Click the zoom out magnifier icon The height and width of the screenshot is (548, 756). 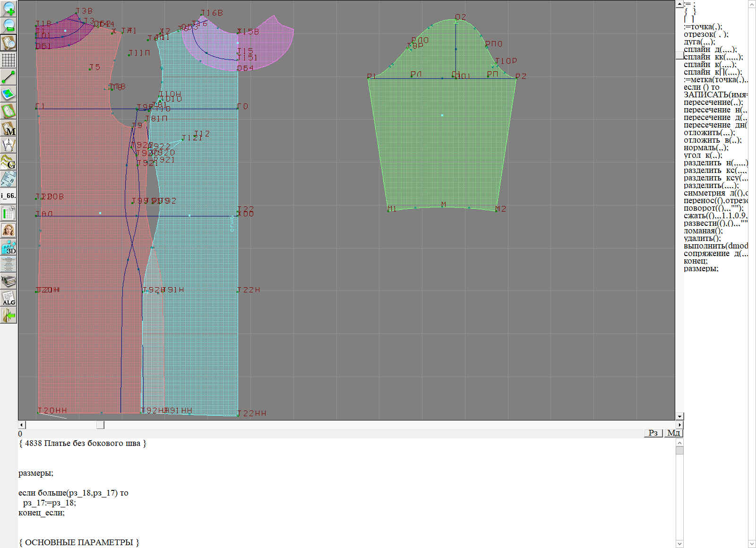pos(9,26)
